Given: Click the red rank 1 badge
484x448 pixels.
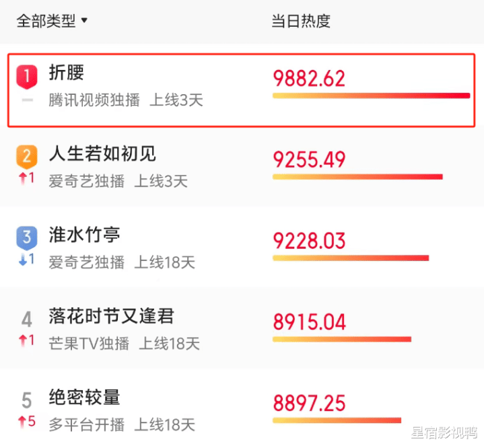Looking at the screenshot, I should point(27,77).
